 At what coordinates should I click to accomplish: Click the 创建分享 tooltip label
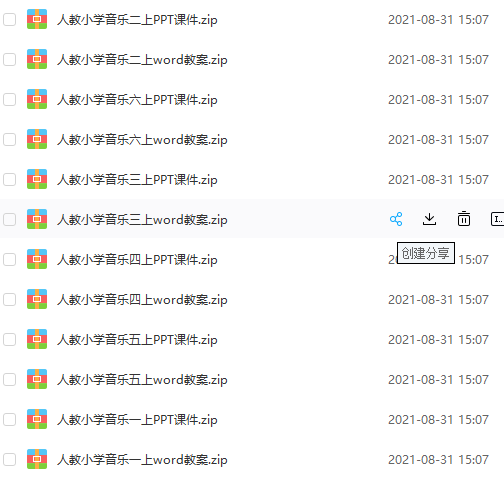click(426, 253)
